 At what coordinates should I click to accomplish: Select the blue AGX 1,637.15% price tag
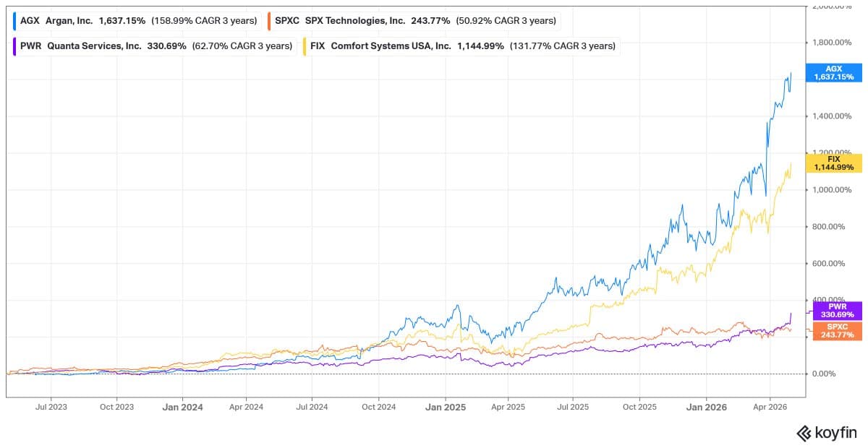(x=834, y=72)
